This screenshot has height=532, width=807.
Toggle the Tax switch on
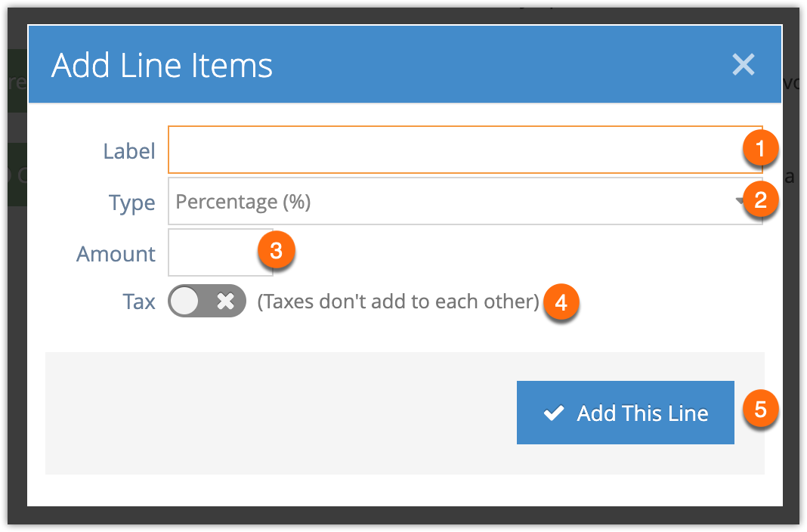point(207,301)
